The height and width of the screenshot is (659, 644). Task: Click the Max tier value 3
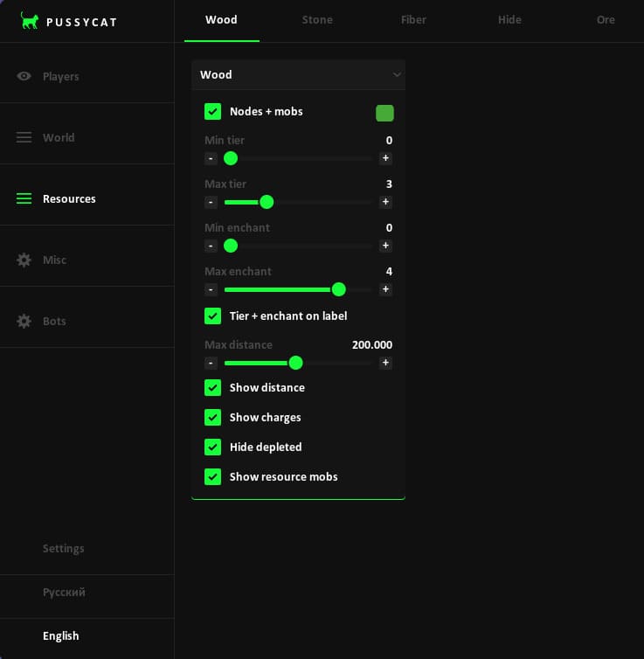(x=389, y=184)
